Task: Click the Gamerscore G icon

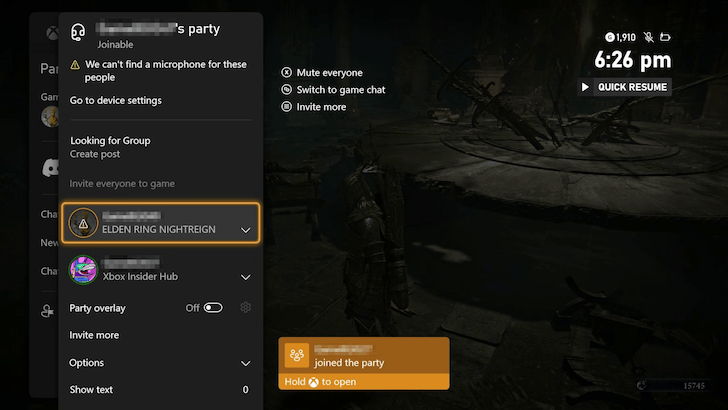Action: (x=610, y=37)
